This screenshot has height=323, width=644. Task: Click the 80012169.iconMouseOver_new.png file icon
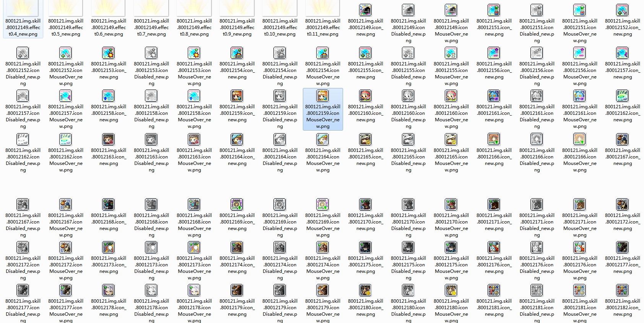(323, 204)
